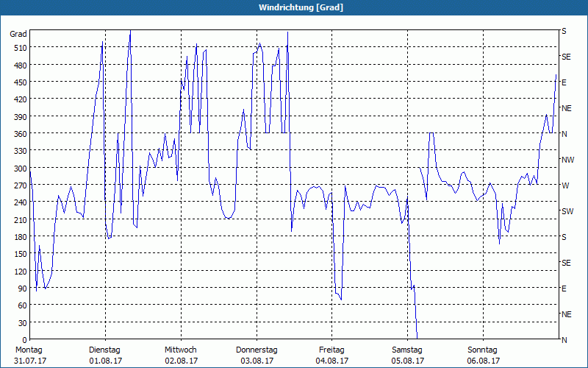Image resolution: width=588 pixels, height=368 pixels.
Task: Click the 'E' compass label level with 450
Action: 564,82
